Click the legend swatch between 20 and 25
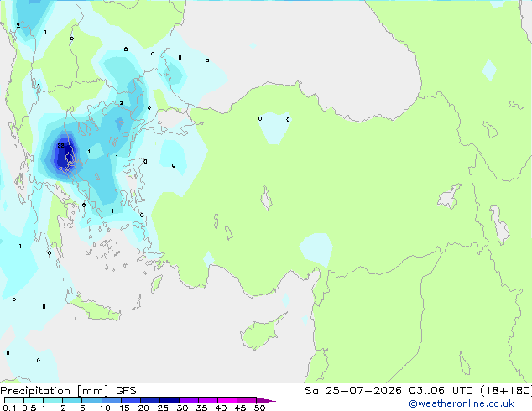This screenshot has height=411, width=532. (150, 400)
